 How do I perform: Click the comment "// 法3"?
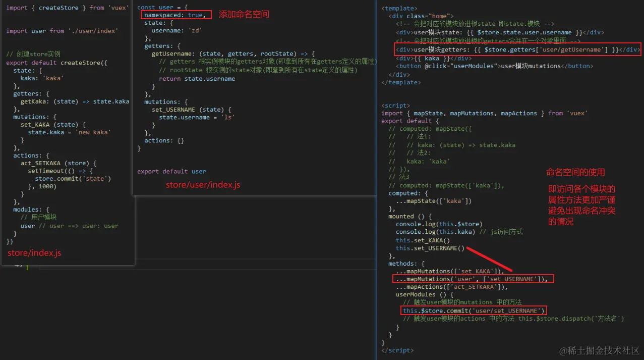[399, 177]
